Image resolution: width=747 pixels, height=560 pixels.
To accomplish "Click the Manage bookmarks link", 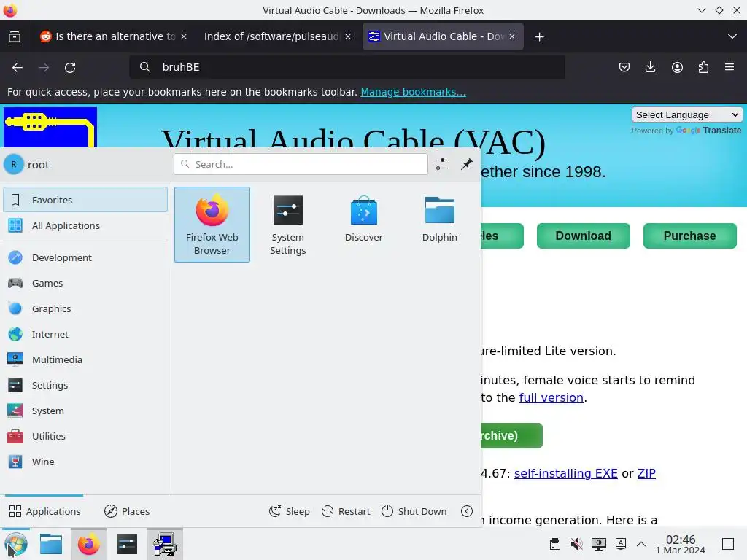I will 413,92.
